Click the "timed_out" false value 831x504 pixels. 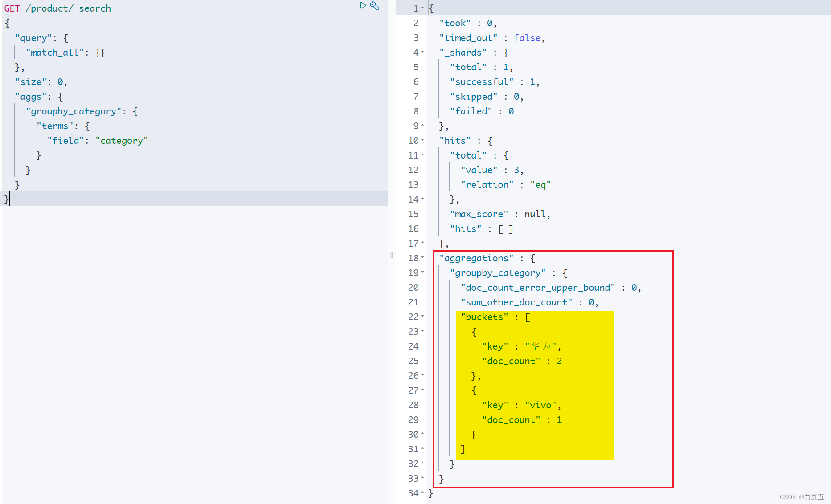pyautogui.click(x=527, y=38)
